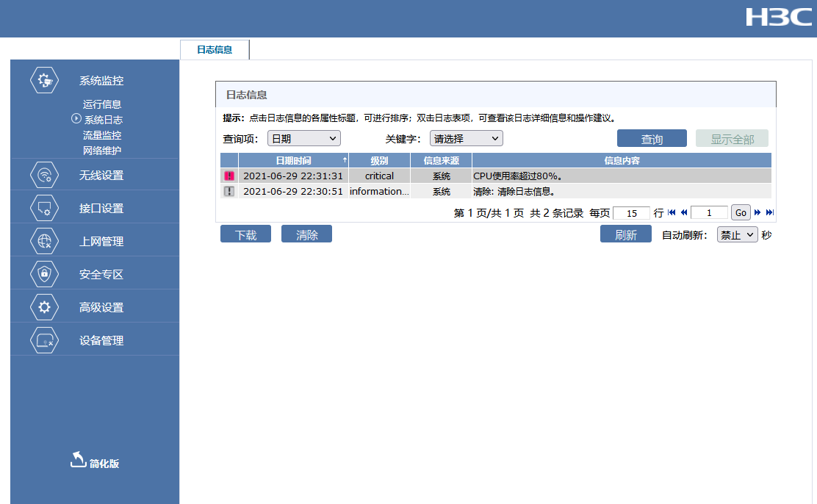The width and height of the screenshot is (817, 504).
Task: Click the 上网管理 globe hexagon icon
Action: [44, 241]
